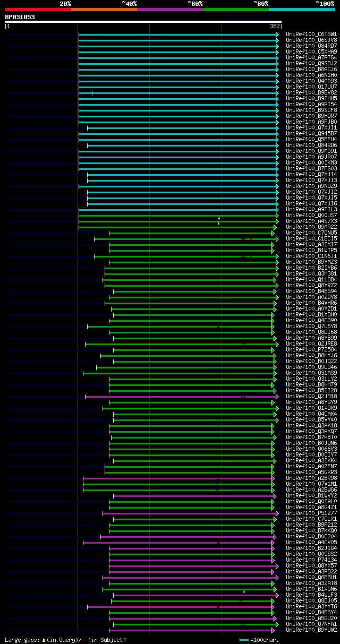Select the UniRef100_P72584 label

coord(311,349)
